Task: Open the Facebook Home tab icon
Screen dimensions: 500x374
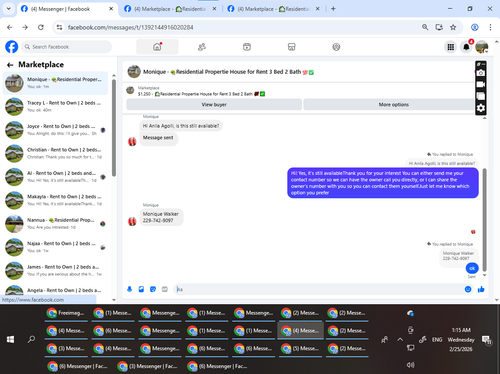Action: coord(157,47)
